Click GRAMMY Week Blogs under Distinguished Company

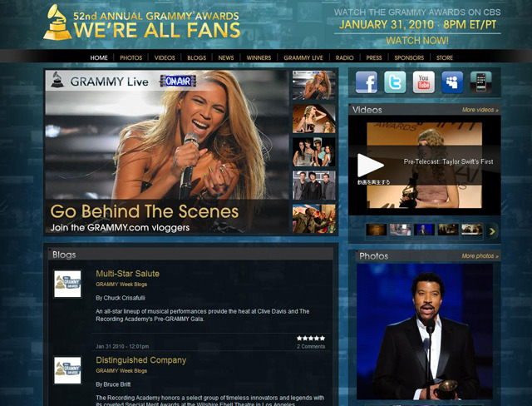[121, 371]
